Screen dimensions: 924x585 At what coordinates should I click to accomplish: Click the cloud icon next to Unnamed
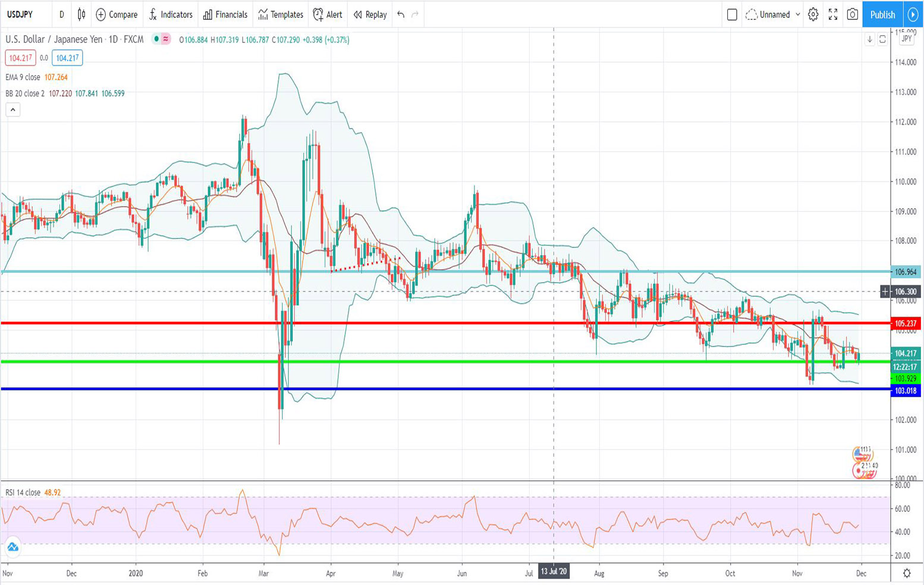pyautogui.click(x=752, y=14)
